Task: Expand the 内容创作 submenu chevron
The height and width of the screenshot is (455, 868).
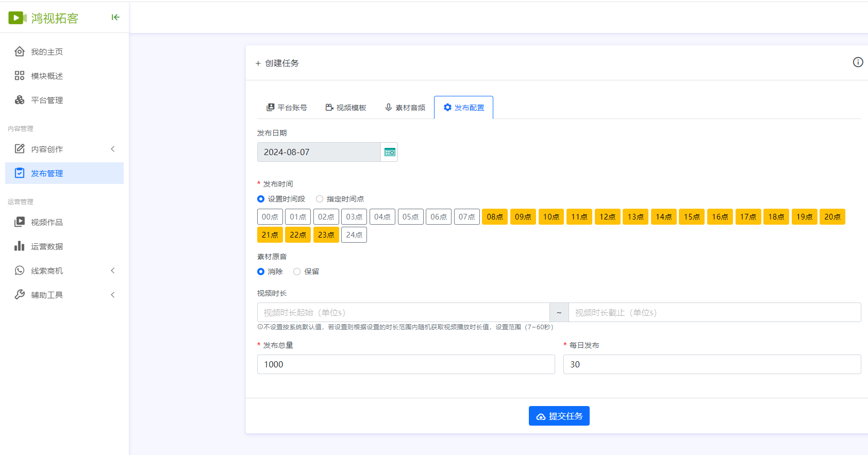Action: (113, 149)
